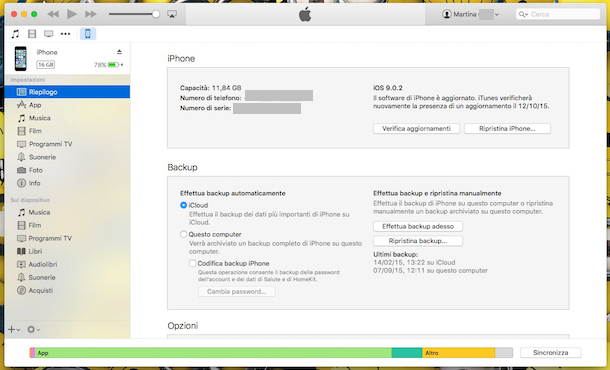This screenshot has height=370, width=610.
Task: Open search options magnifier dropdown
Action: coord(523,14)
